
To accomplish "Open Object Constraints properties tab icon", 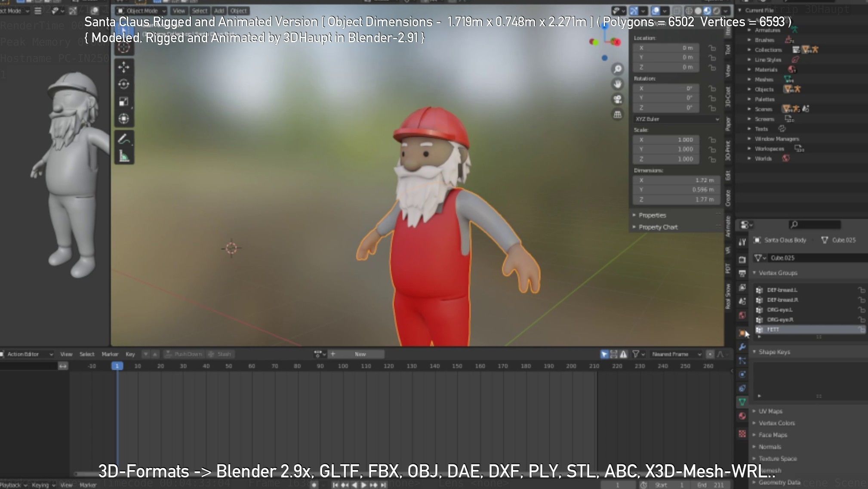I will pyautogui.click(x=742, y=388).
